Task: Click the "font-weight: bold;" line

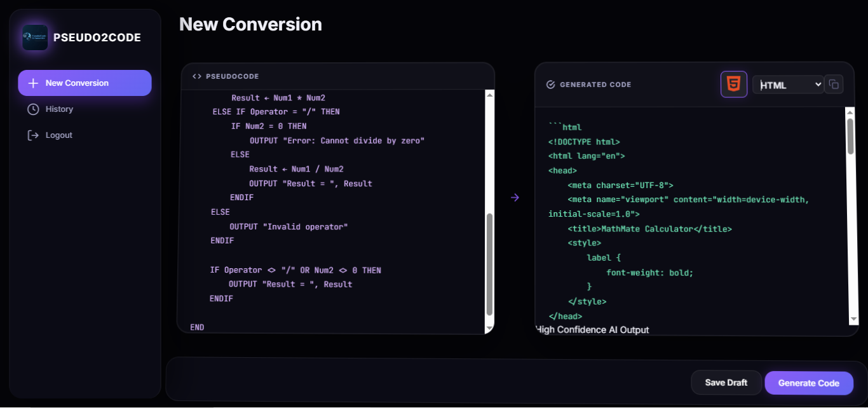Action: click(650, 273)
